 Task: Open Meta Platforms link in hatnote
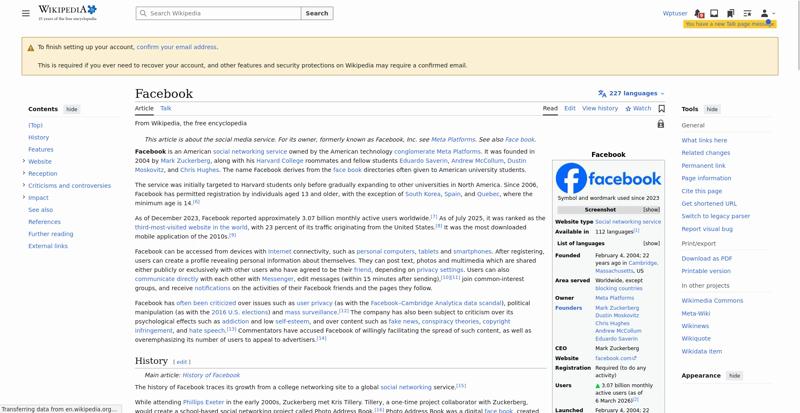[x=453, y=139]
